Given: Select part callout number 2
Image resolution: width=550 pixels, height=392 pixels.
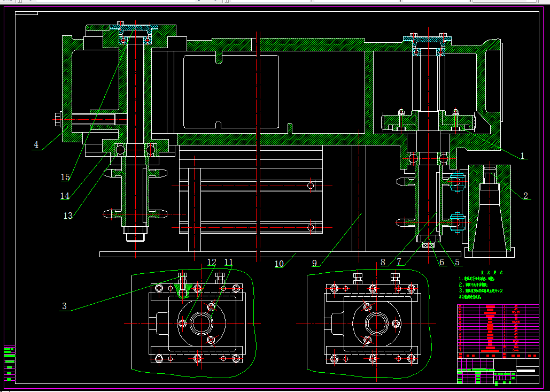Looking at the screenshot, I should pos(525,196).
